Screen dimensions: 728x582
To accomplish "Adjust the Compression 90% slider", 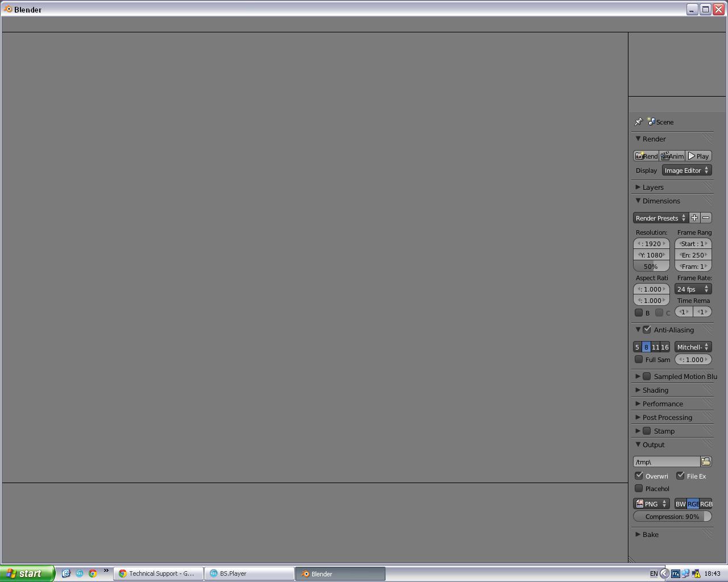I will click(x=672, y=516).
